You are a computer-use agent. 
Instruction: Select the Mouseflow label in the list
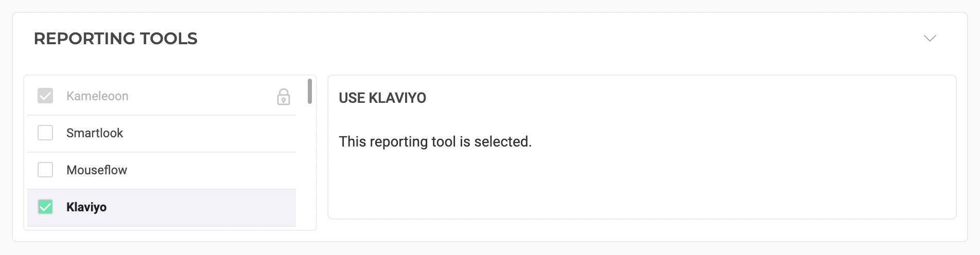[x=97, y=170]
